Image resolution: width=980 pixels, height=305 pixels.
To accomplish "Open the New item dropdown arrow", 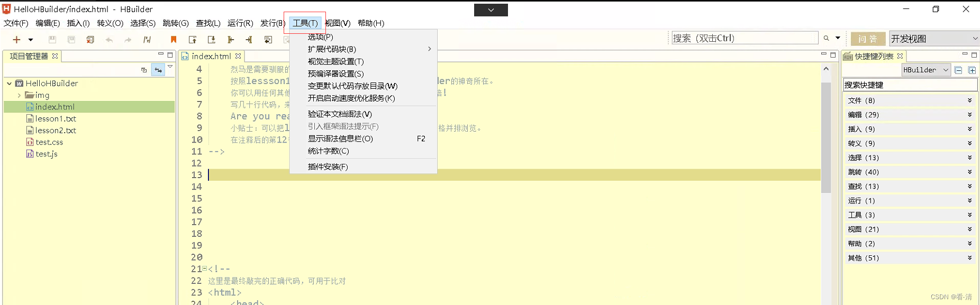I will pyautogui.click(x=31, y=40).
